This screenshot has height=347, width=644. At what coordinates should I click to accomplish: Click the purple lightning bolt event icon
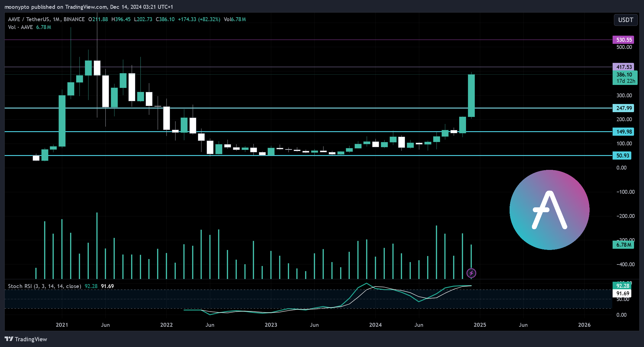(471, 273)
